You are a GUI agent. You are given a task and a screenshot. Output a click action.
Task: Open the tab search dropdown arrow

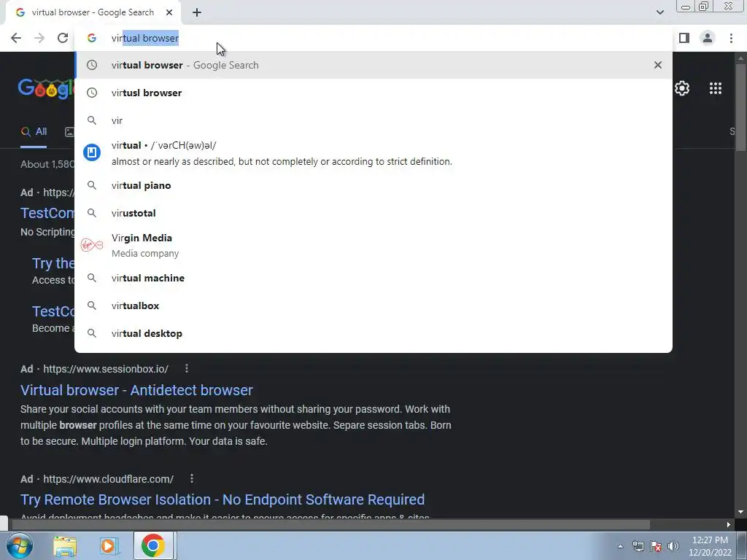coord(659,12)
